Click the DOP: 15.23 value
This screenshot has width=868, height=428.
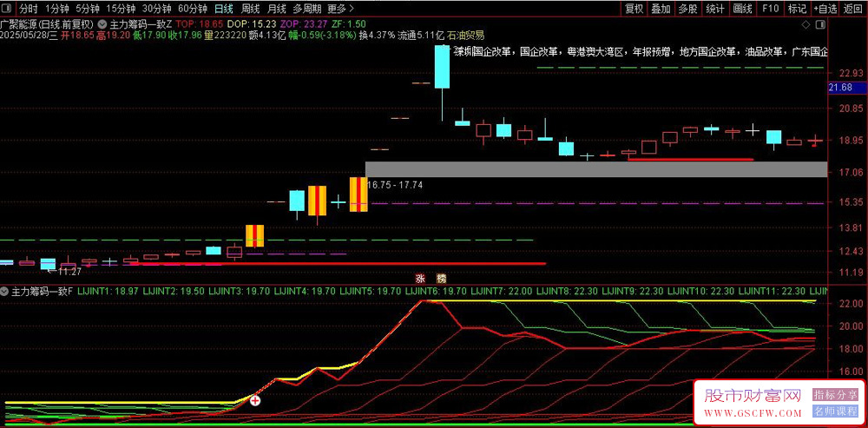[x=252, y=24]
